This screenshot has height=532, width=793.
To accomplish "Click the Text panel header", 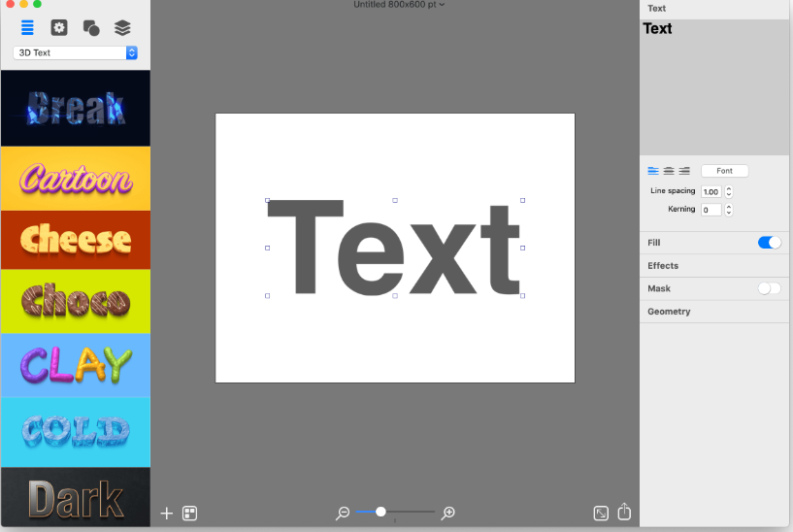I will pos(714,9).
